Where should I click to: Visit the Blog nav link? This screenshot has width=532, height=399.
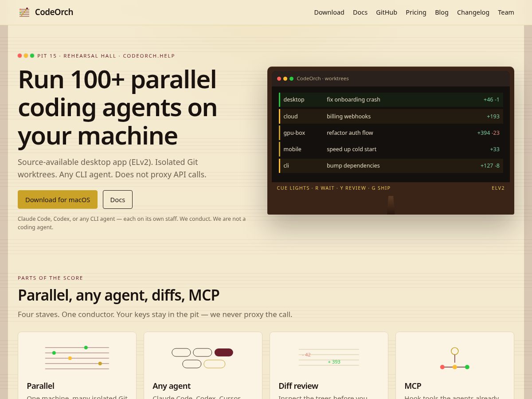click(442, 12)
